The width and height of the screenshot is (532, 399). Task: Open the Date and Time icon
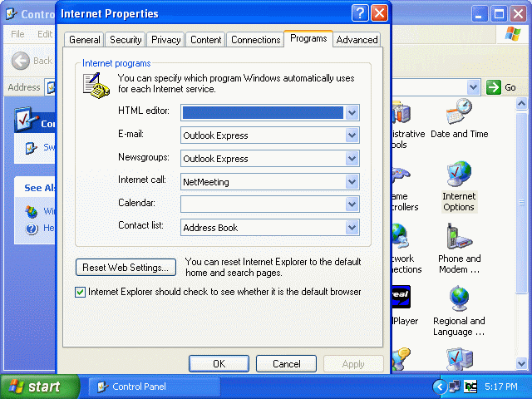(460, 119)
